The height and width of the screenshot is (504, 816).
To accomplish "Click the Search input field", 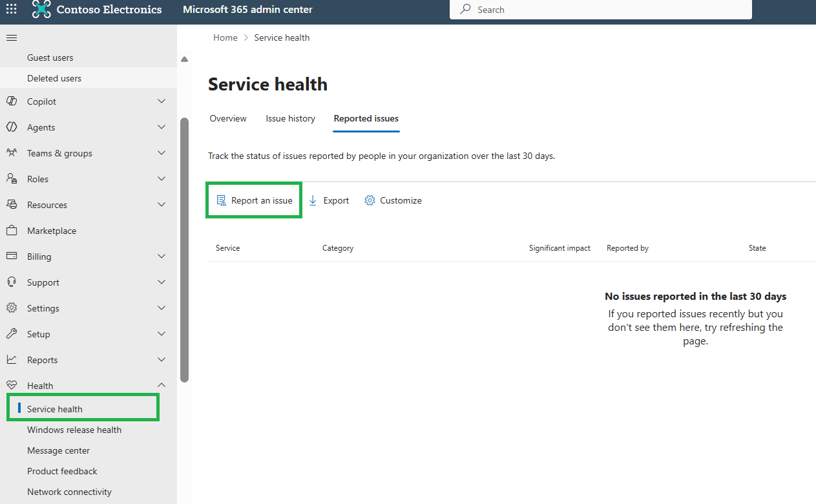I will pyautogui.click(x=601, y=10).
